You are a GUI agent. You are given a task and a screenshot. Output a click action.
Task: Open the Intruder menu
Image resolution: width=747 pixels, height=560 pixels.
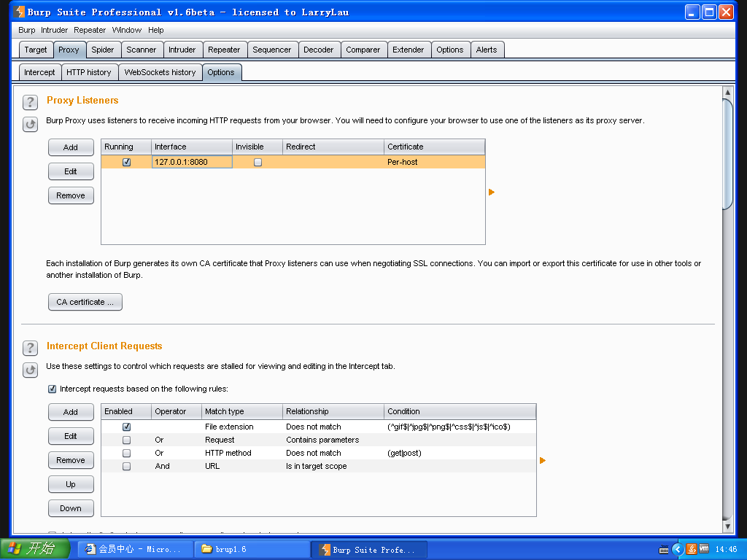[x=54, y=30]
